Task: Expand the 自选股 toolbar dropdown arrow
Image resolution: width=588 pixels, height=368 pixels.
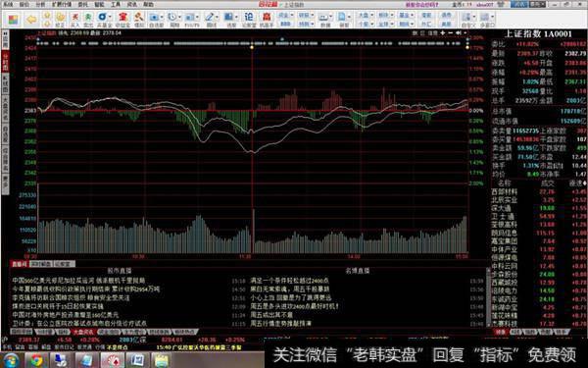Action: click(x=162, y=17)
